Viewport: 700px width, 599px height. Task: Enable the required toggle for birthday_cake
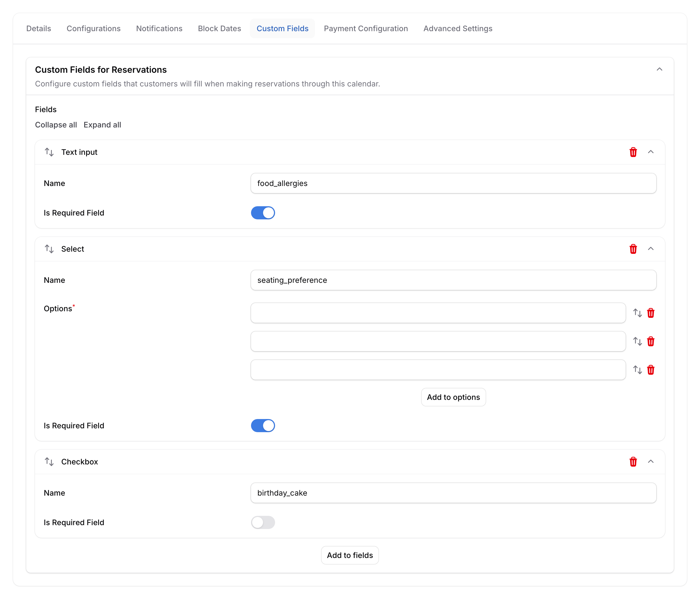coord(263,522)
